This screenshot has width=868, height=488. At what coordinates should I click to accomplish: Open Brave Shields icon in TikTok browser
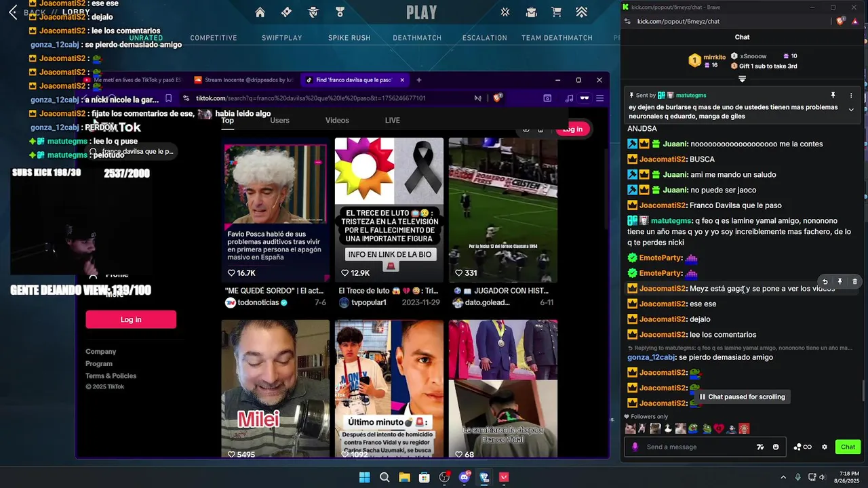(x=497, y=98)
